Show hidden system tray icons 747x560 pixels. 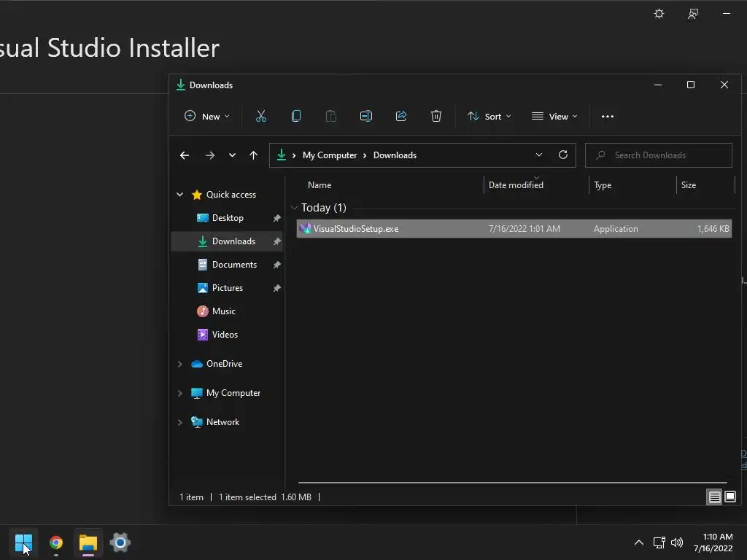coord(639,542)
